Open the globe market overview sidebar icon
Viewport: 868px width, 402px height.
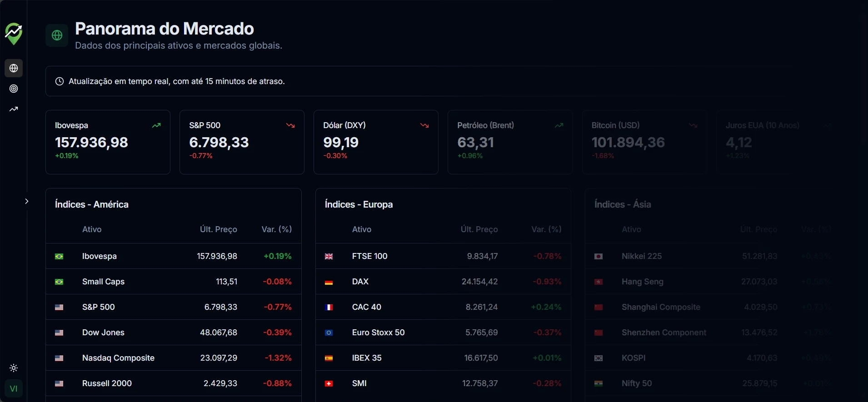click(x=14, y=68)
